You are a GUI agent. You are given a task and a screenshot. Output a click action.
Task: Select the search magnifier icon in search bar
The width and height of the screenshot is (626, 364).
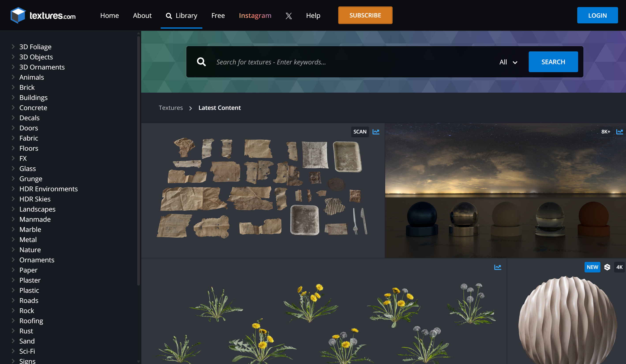tap(201, 62)
